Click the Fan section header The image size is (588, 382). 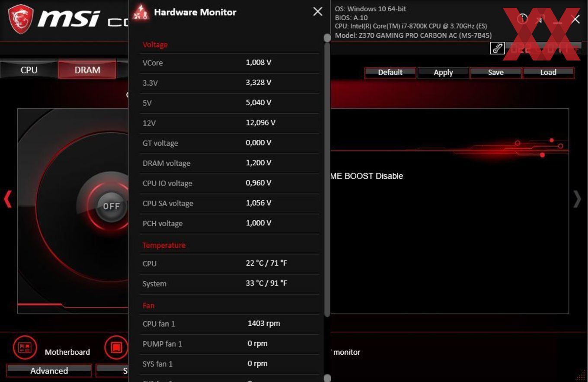click(x=148, y=305)
